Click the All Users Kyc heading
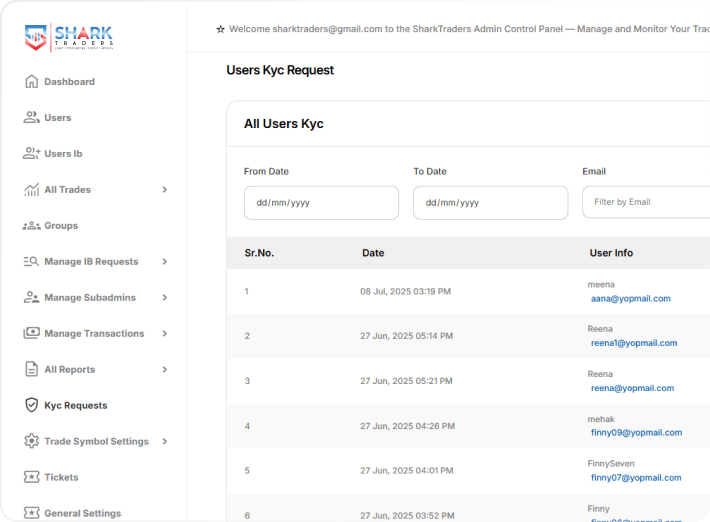 pyautogui.click(x=284, y=124)
